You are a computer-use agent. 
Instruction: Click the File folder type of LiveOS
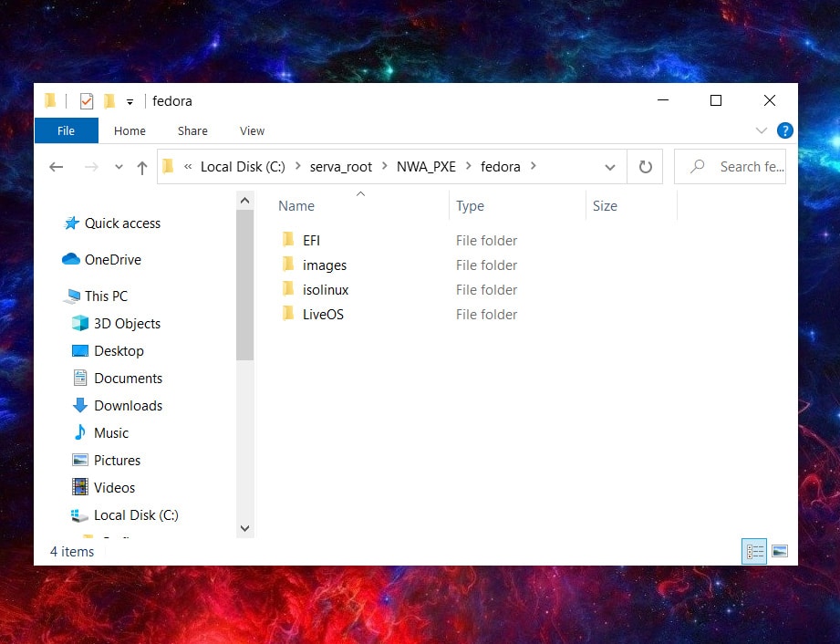[486, 315]
